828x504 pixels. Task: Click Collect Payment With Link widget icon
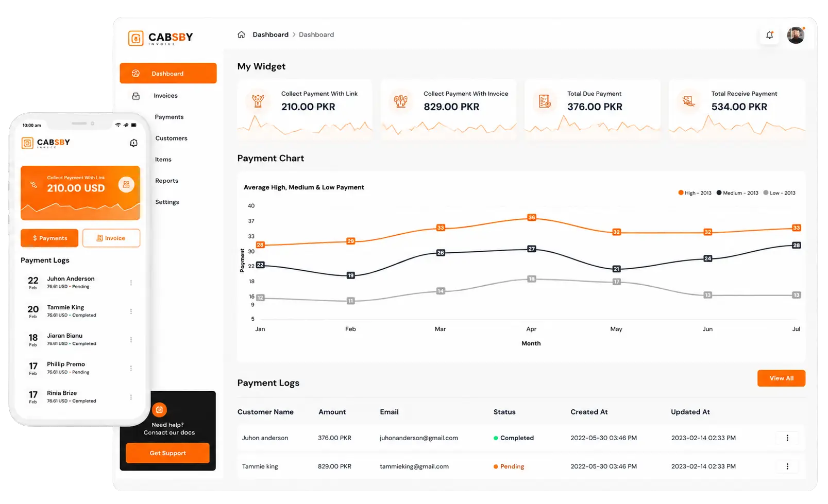click(x=258, y=101)
